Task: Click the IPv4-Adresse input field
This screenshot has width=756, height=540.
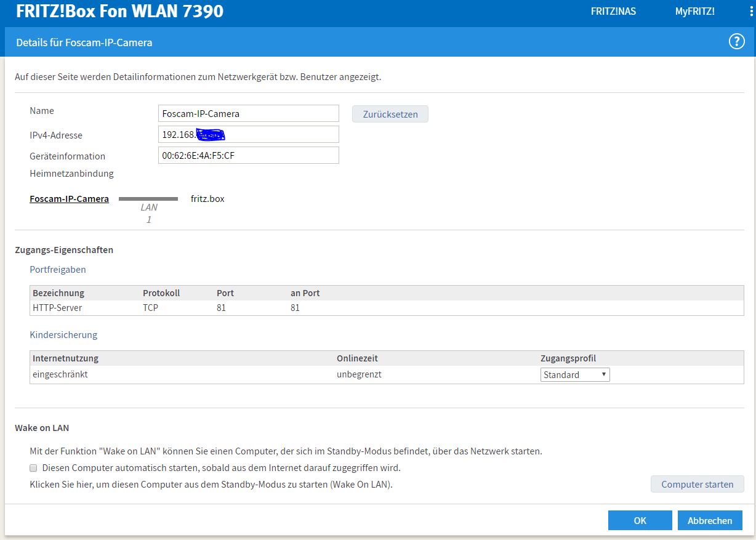Action: (x=249, y=134)
